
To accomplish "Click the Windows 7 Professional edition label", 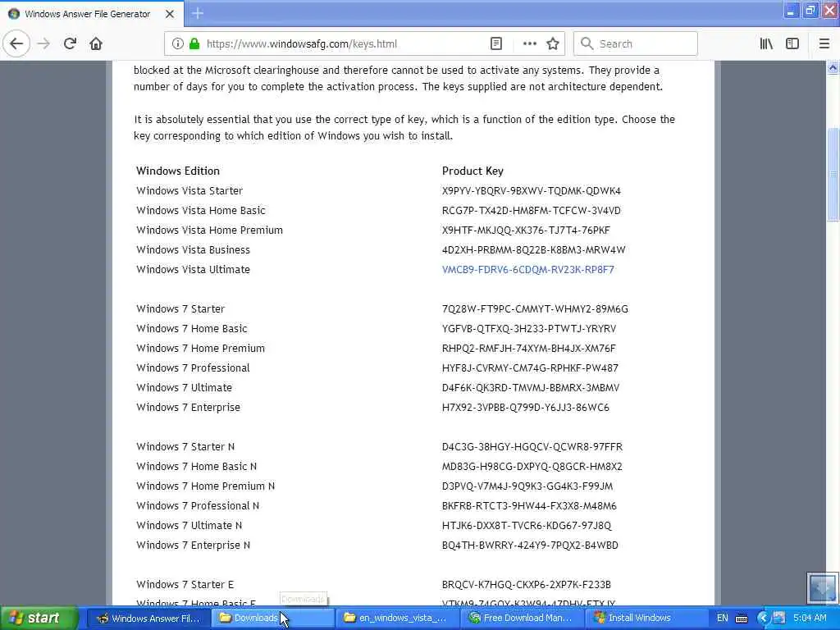I will click(x=193, y=368).
